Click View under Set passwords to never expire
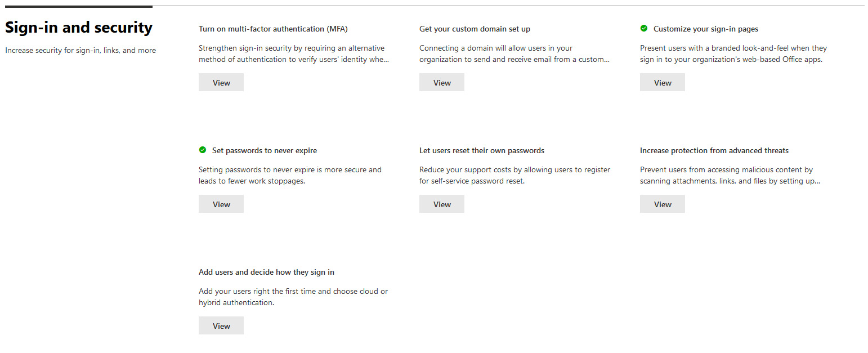This screenshot has width=868, height=353. tap(221, 204)
